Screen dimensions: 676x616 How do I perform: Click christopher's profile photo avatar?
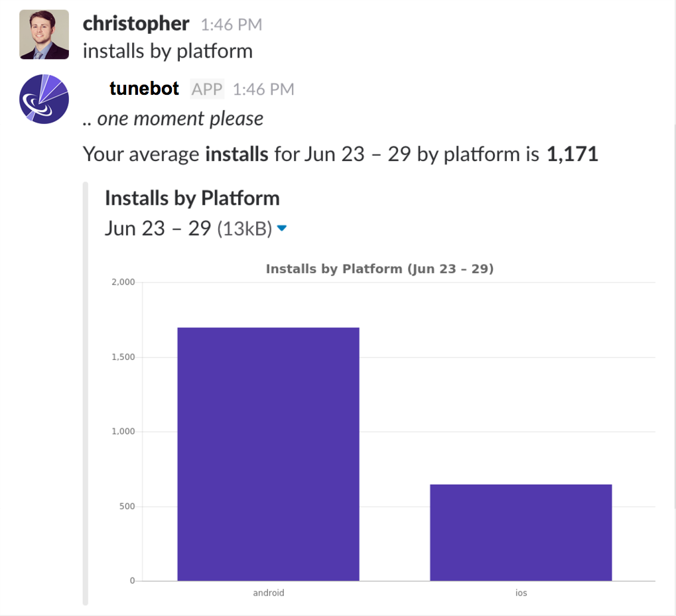[44, 34]
